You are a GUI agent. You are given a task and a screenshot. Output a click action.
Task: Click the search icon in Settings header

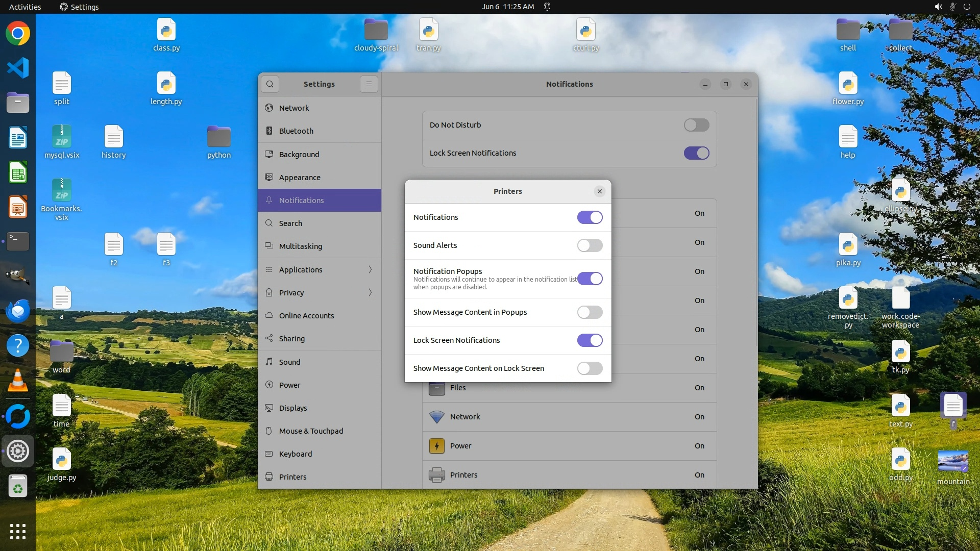[270, 84]
